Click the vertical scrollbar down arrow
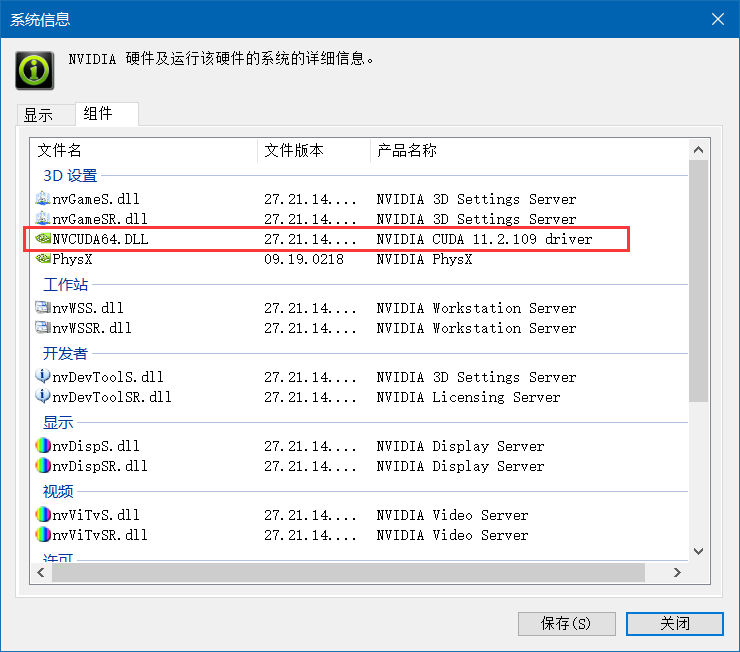Viewport: 740px width, 652px height. (x=698, y=551)
